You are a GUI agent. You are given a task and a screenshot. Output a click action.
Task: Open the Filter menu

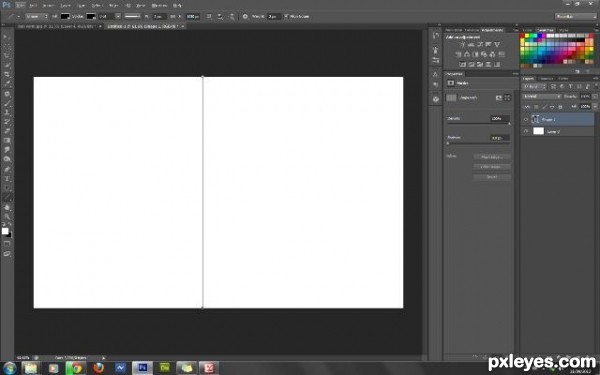pos(113,5)
